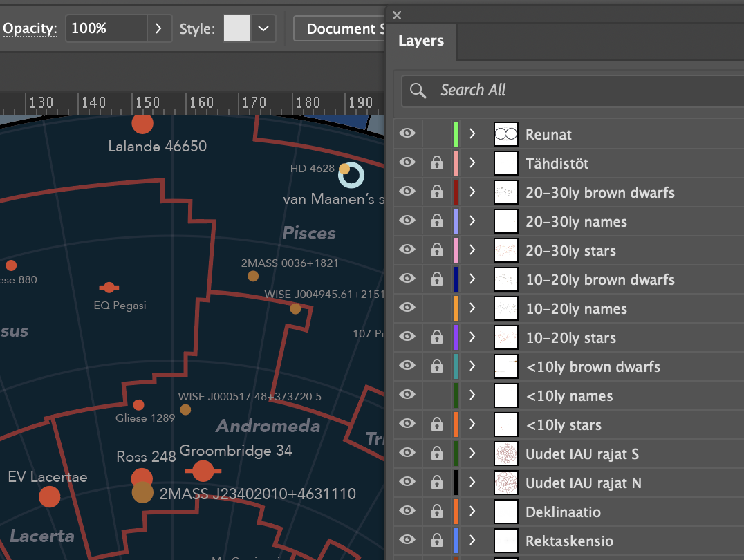
Task: Unlock the 20–30ly brown dwarfs layer
Action: [436, 192]
